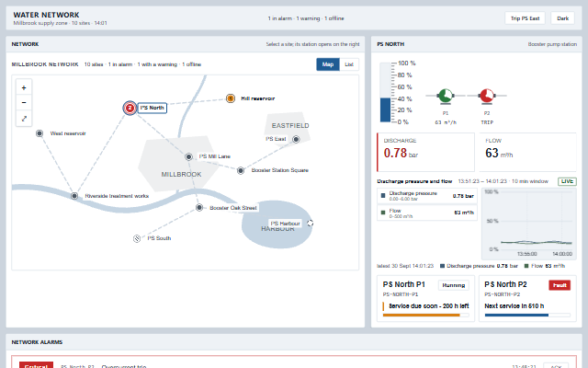Viewport: 588px width, 368px height.
Task: Toggle Dark theme button
Action: point(562,18)
